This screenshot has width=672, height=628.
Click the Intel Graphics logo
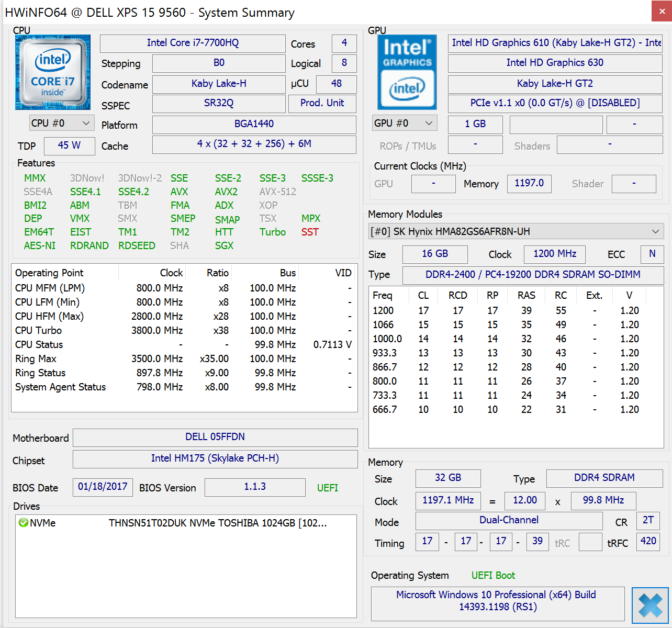click(x=407, y=72)
